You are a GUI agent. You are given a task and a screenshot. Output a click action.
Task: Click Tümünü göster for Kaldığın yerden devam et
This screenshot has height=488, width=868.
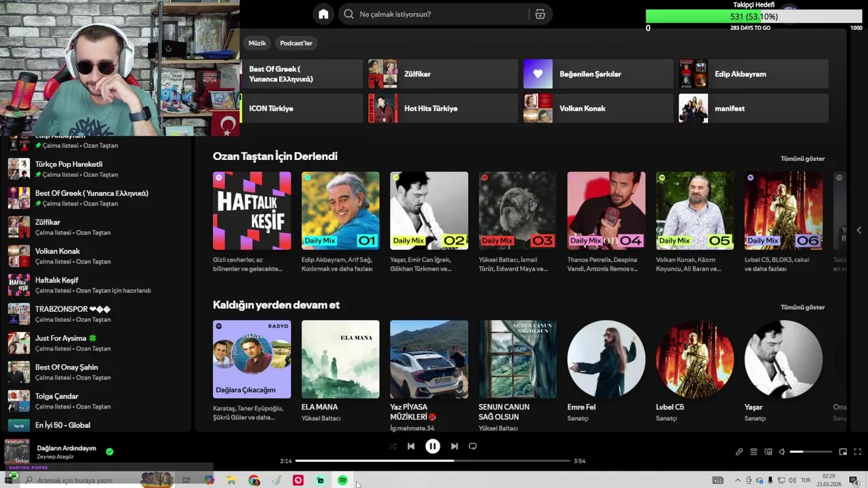tap(802, 307)
